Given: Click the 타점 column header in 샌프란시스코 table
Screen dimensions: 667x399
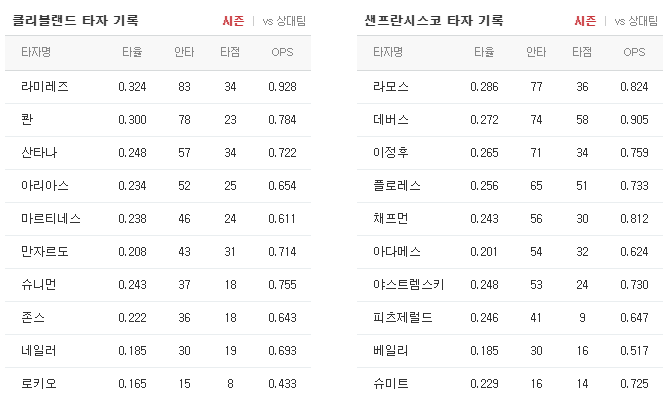Looking at the screenshot, I should coord(582,52).
